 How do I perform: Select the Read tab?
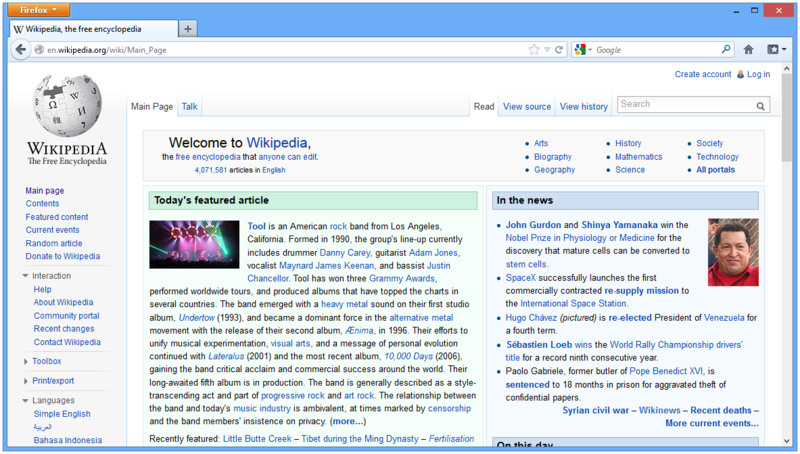(x=484, y=107)
